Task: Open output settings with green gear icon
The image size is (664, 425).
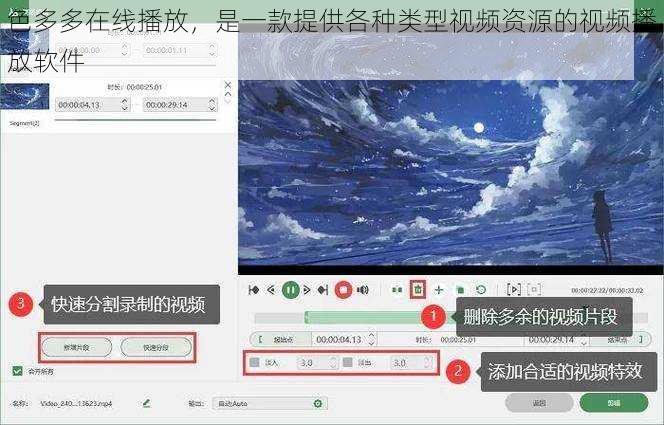Action: pos(318,403)
